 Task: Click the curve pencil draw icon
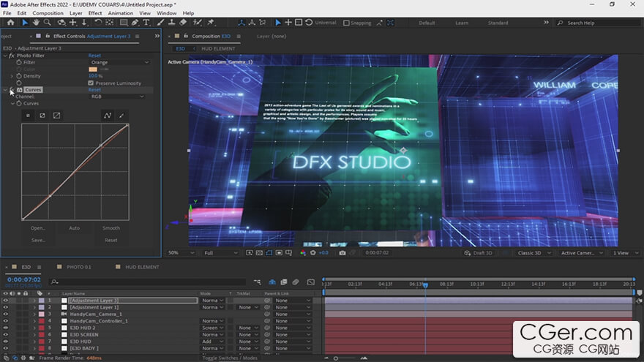121,116
